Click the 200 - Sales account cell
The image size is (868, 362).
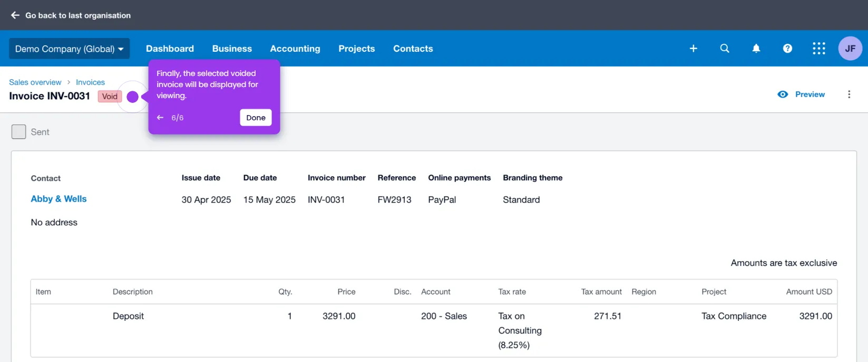tap(444, 316)
